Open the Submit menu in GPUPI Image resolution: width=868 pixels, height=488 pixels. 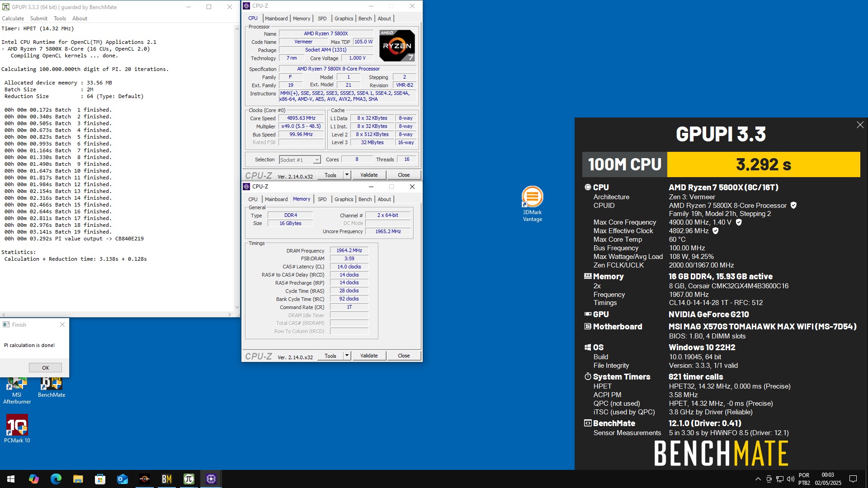[x=39, y=19]
